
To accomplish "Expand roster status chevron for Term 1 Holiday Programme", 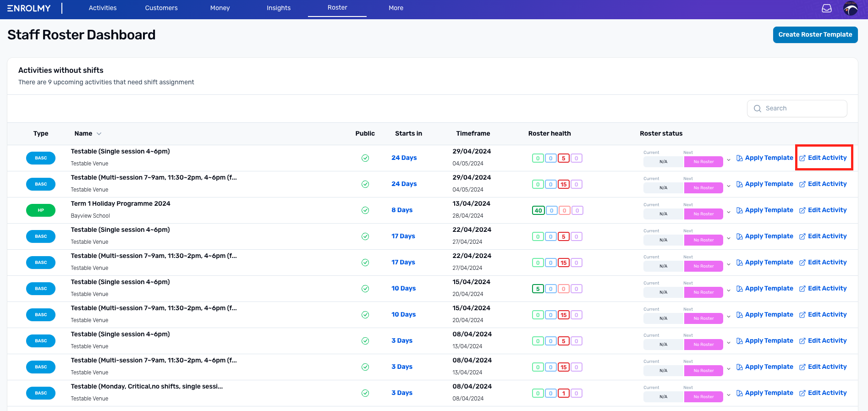I will coord(729,212).
